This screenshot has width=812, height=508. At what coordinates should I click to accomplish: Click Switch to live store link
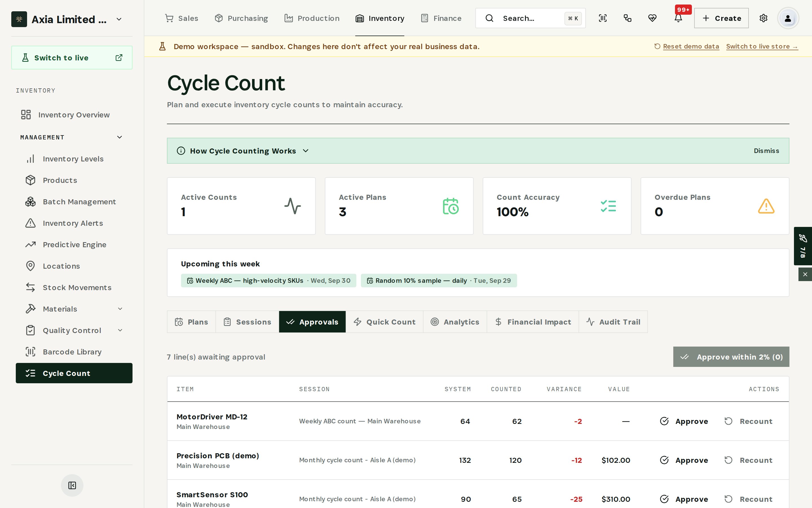(x=762, y=46)
